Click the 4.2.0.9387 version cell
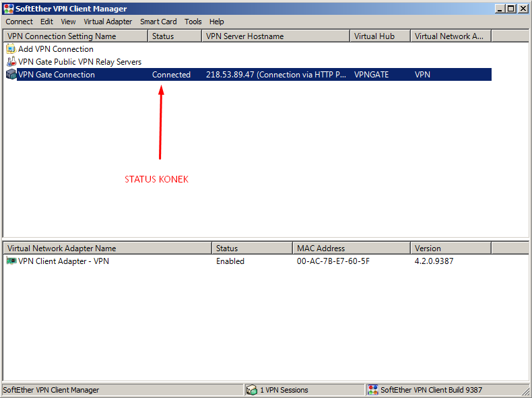532x398 pixels. pyautogui.click(x=434, y=261)
